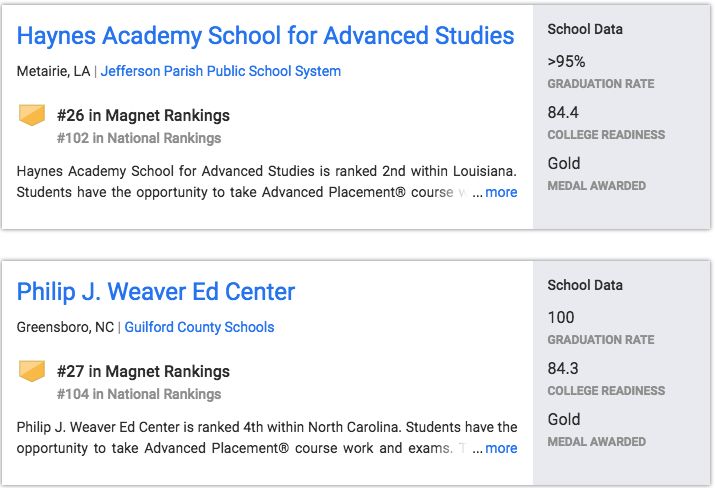
Task: Click Gold medal awarded for Weaver Center
Action: (564, 419)
